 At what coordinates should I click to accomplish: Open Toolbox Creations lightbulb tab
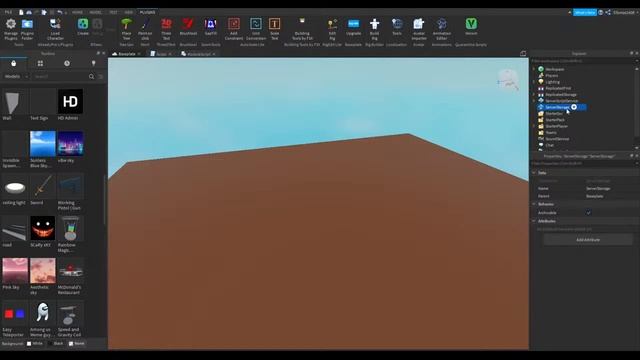click(x=93, y=63)
